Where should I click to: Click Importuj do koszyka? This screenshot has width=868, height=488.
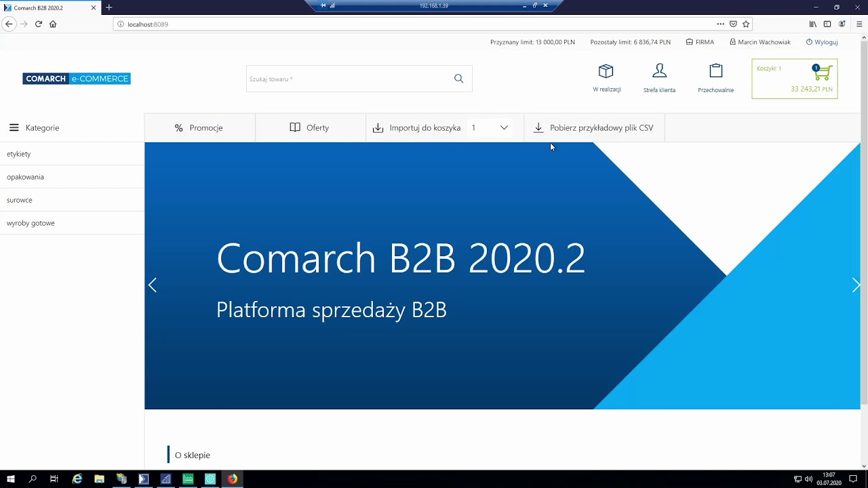[x=416, y=127]
